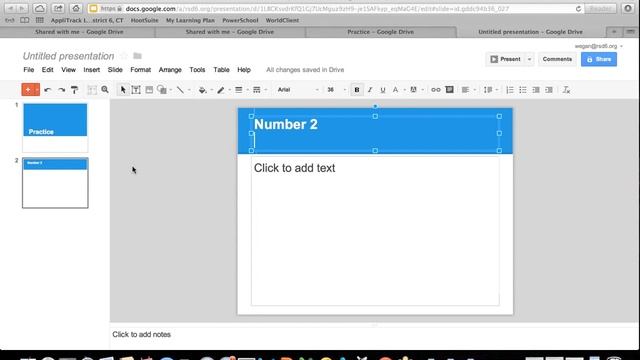Click the Decrease indent icon
Screen dimensions: 640x360
(536, 90)
